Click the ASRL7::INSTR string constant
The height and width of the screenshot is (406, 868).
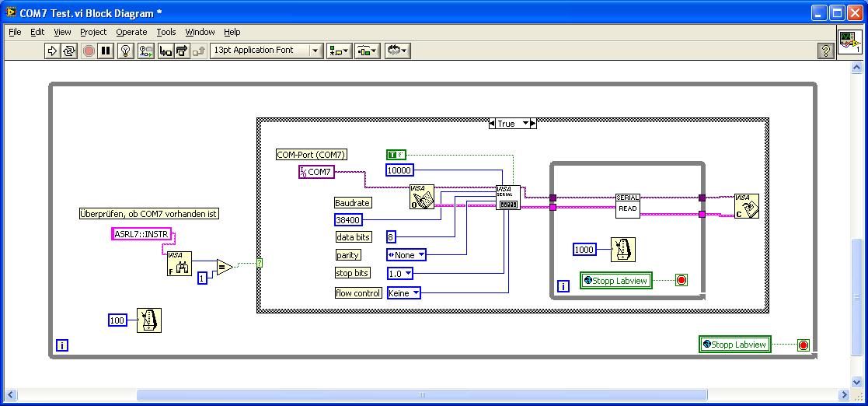click(x=141, y=234)
